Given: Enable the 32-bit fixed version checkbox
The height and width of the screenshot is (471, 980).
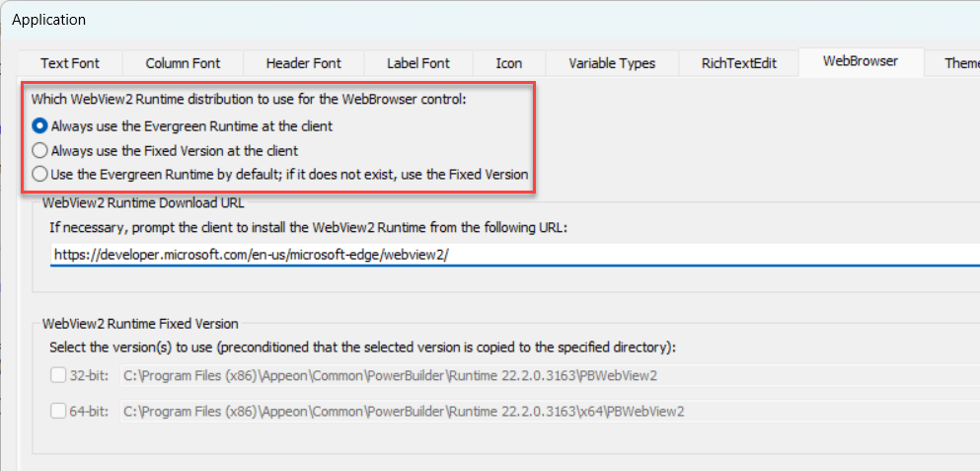Looking at the screenshot, I should pos(58,375).
